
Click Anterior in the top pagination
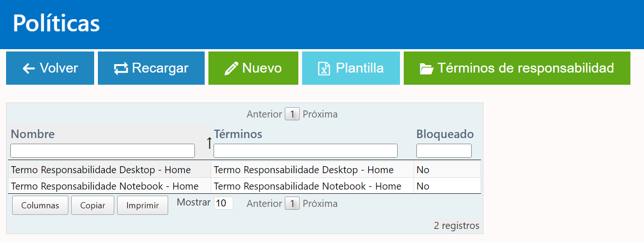[264, 114]
